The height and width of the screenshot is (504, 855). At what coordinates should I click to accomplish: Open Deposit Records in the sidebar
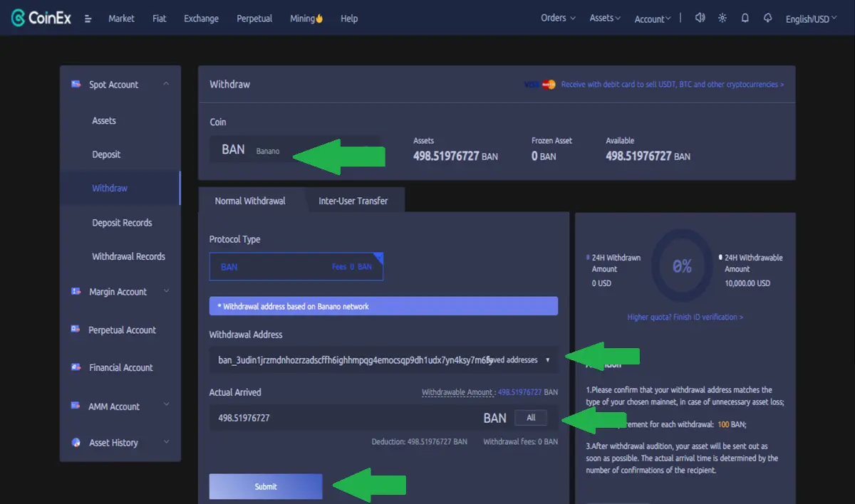point(122,222)
